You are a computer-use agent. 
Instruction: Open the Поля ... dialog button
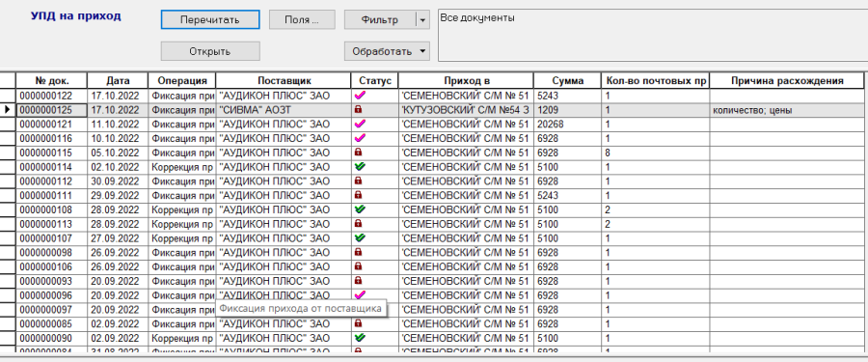point(302,20)
